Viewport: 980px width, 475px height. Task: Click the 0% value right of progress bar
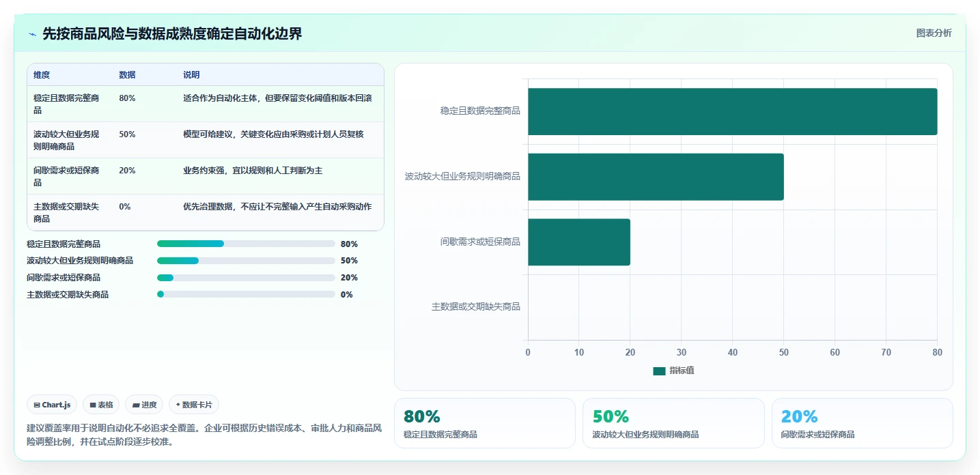[347, 295]
